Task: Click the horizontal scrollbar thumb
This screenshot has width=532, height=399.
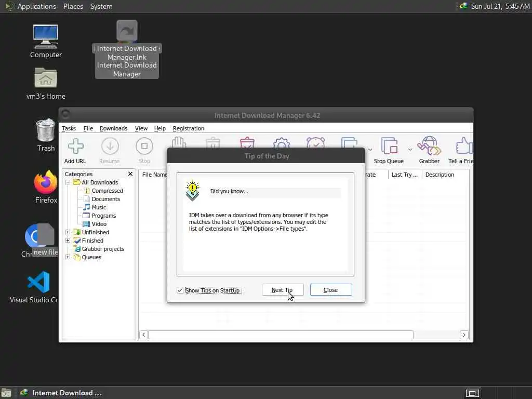Action: point(281,335)
